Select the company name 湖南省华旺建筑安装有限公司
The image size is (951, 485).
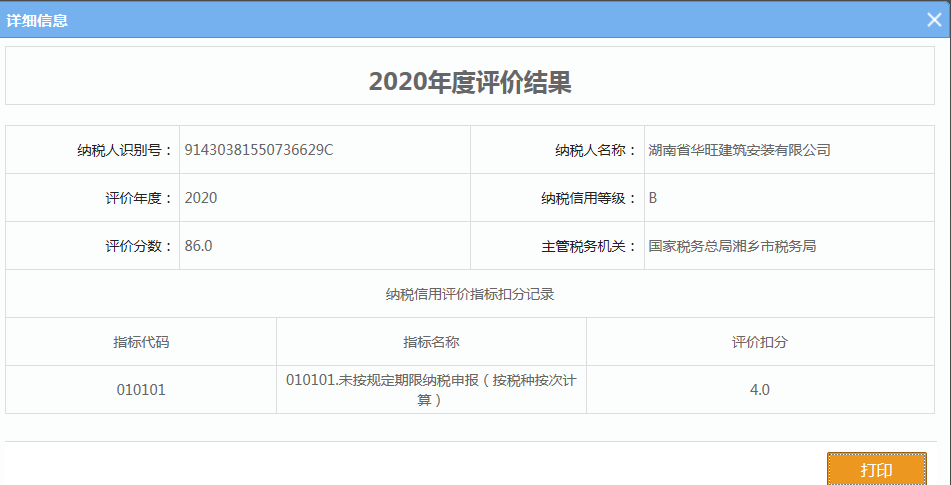point(739,150)
